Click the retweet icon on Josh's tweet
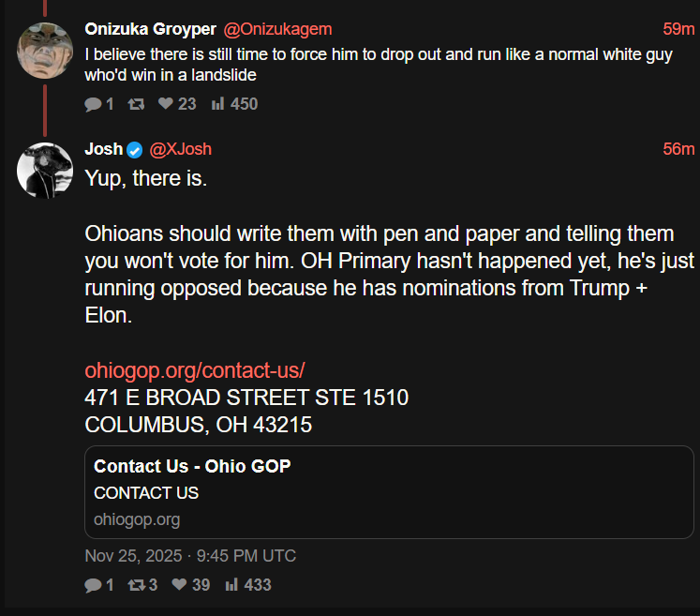 point(136,585)
